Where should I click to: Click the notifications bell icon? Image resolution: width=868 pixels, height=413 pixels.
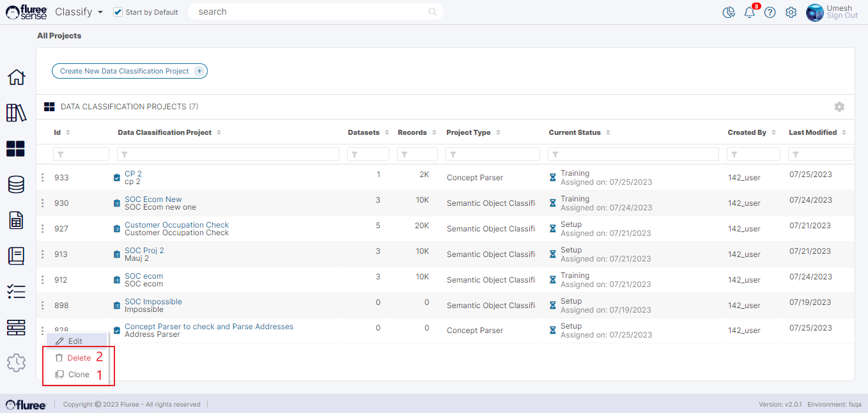coord(750,13)
